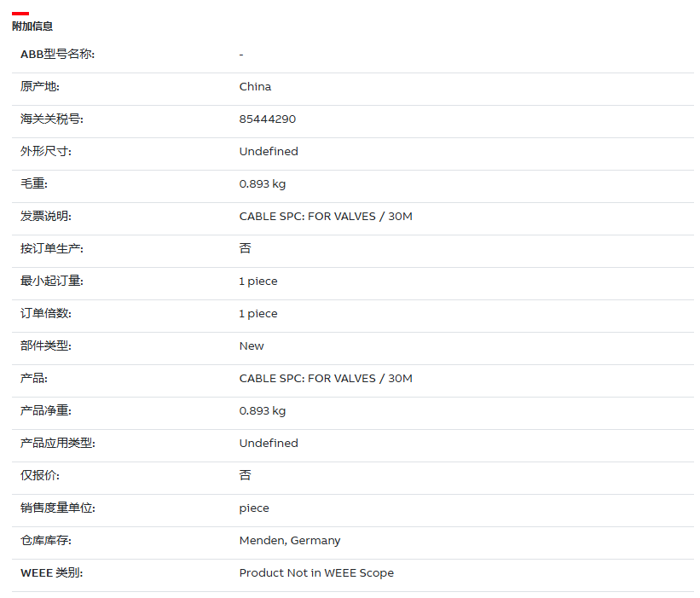
Task: Select the 0.893 kg net weight value
Action: coord(263,411)
